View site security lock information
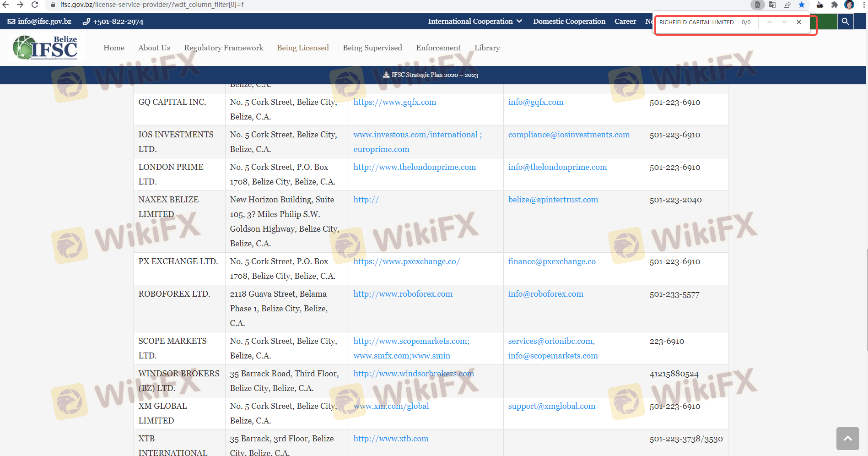The image size is (868, 456). point(53,5)
